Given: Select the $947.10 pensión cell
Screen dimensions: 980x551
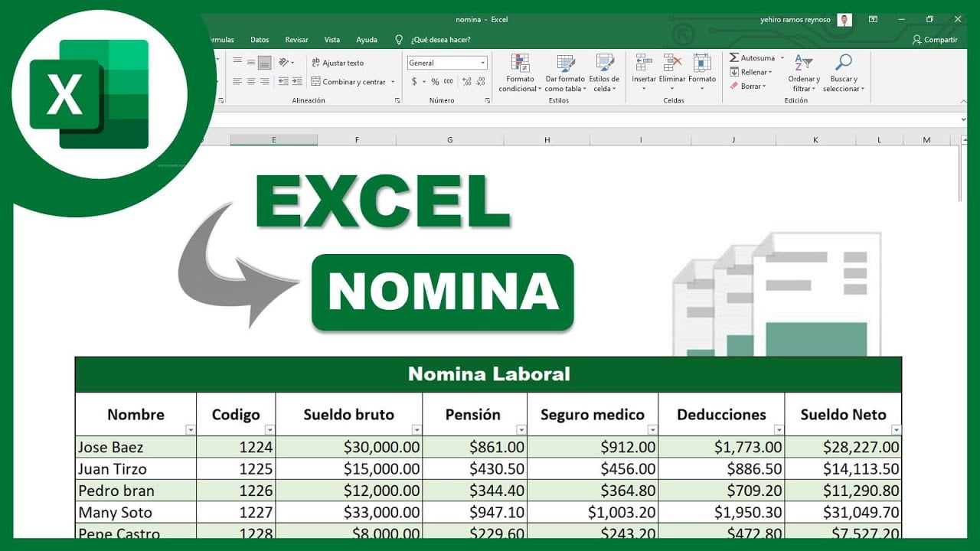Looking at the screenshot, I should [x=475, y=512].
